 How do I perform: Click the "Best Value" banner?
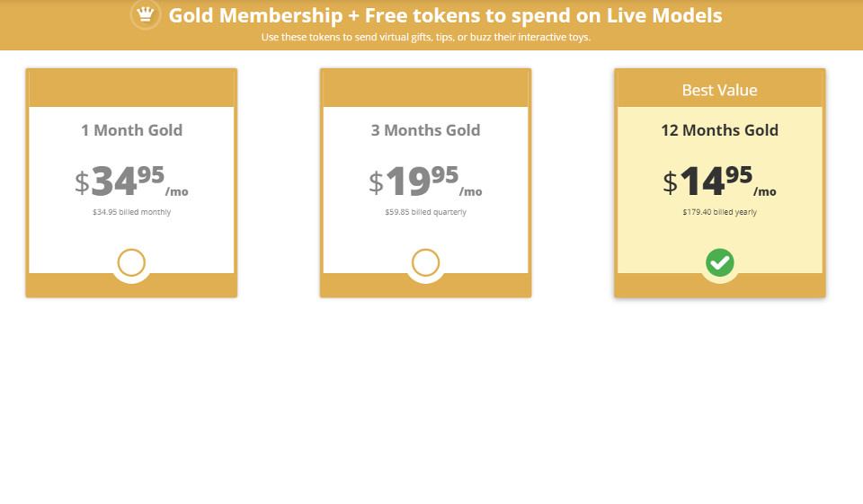coord(719,90)
